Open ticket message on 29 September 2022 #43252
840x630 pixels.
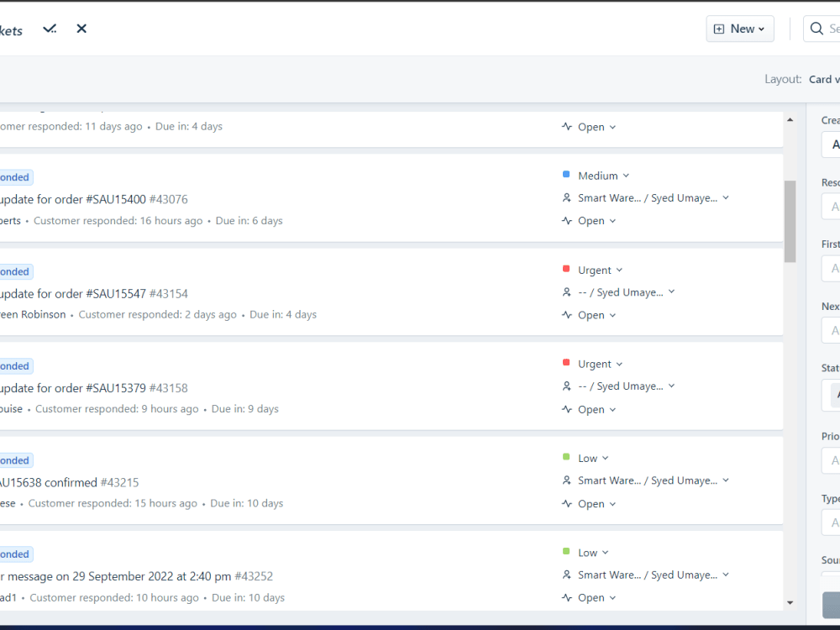tap(137, 576)
